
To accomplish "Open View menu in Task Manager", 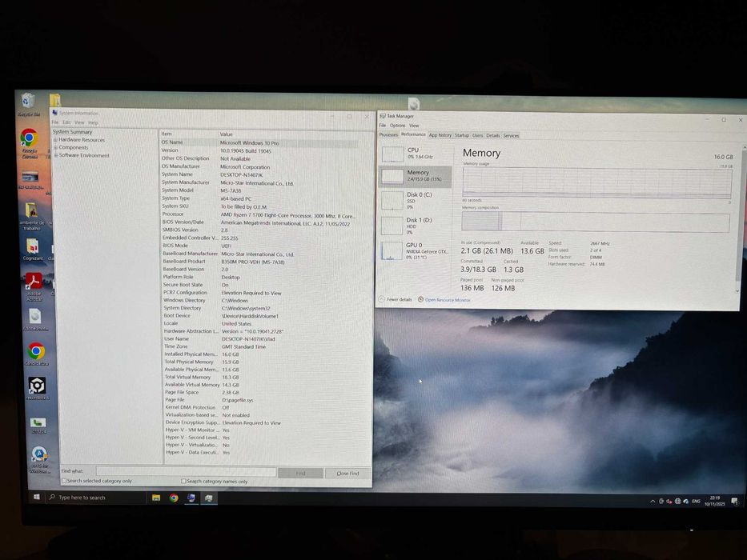I will click(414, 126).
